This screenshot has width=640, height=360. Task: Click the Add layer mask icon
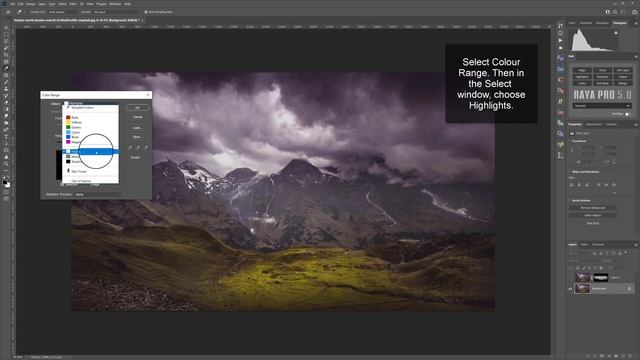602,356
